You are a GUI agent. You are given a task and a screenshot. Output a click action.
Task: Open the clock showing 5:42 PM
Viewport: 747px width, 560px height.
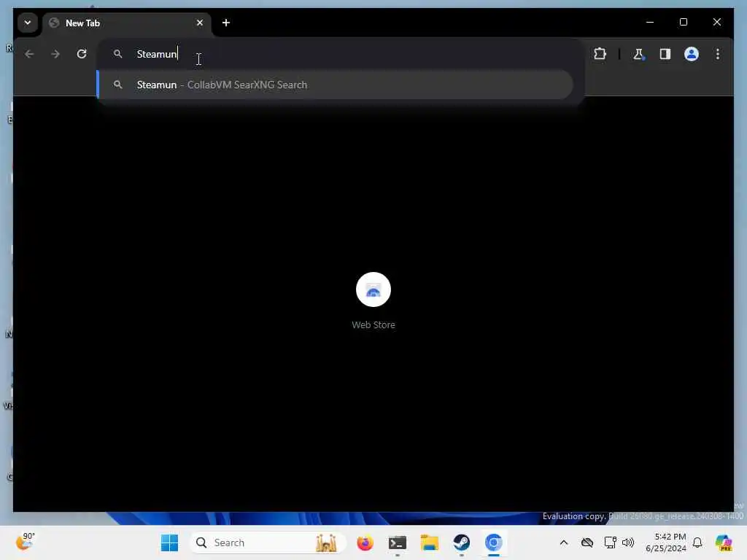[x=666, y=542]
